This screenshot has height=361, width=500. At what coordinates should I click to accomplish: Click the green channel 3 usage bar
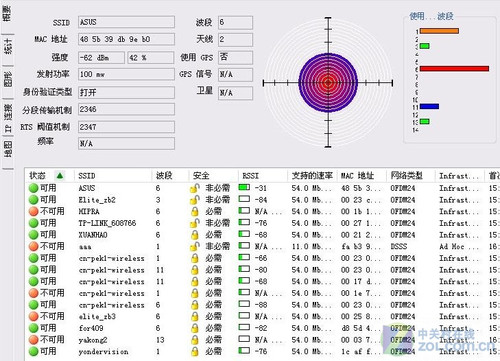click(x=424, y=46)
